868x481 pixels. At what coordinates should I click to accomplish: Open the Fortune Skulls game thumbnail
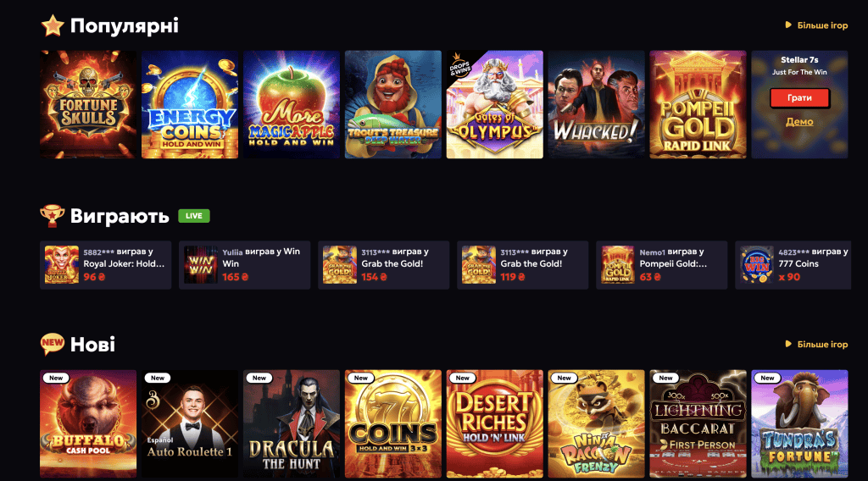point(88,104)
